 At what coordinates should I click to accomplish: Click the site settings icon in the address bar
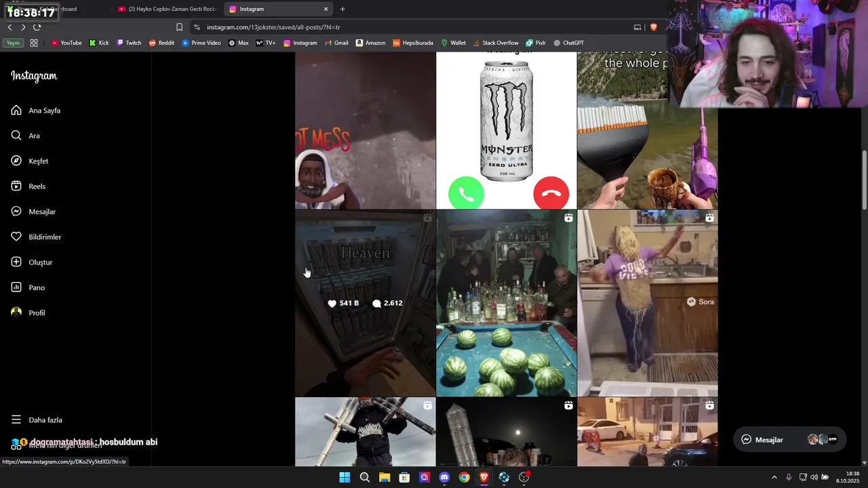click(x=197, y=27)
